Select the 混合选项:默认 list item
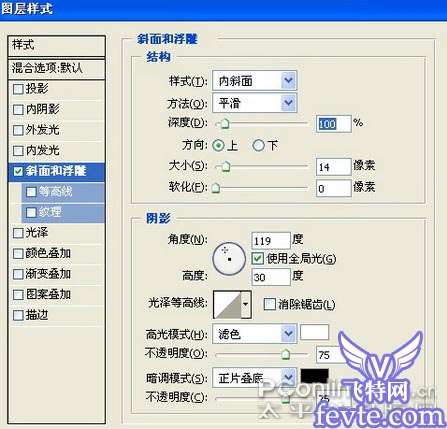 pos(57,68)
